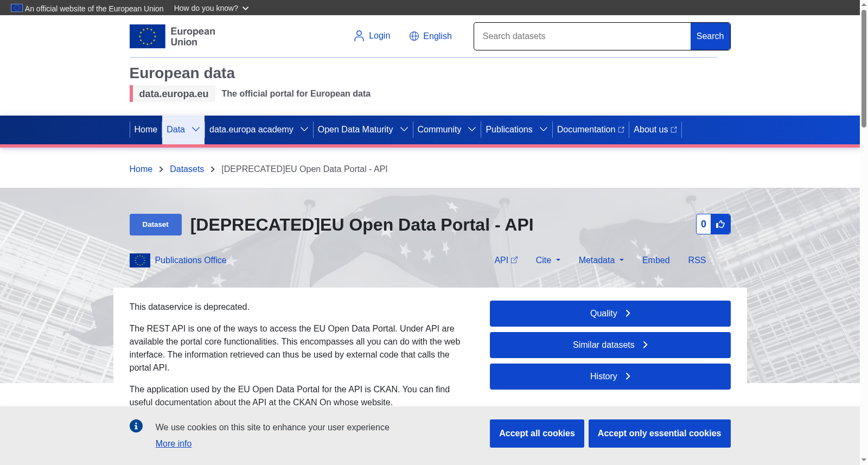Click the Documentation external link icon
Viewport: 868px width, 465px height.
[621, 130]
